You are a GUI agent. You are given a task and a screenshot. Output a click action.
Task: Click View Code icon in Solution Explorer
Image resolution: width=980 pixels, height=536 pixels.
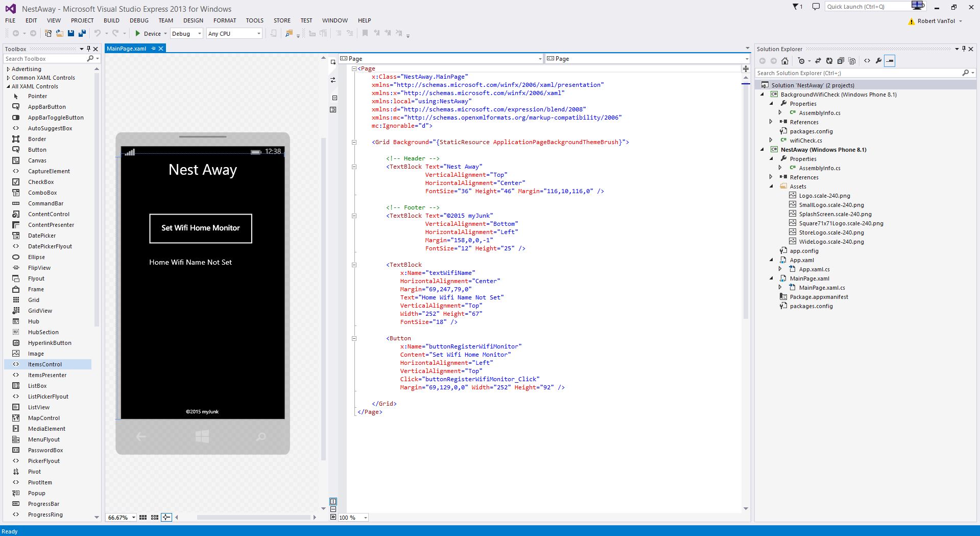pyautogui.click(x=867, y=61)
